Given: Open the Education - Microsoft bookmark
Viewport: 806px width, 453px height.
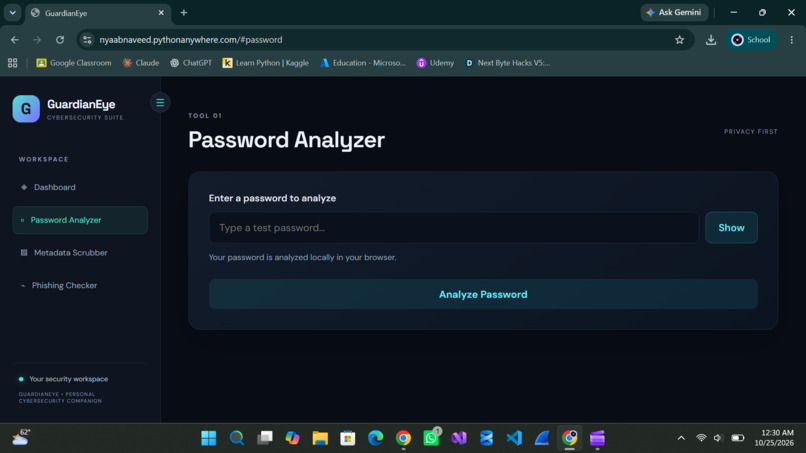Looking at the screenshot, I should point(362,63).
